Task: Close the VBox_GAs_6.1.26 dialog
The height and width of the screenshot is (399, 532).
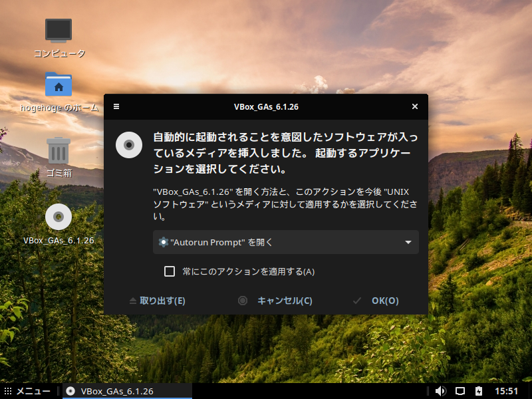Action: [414, 106]
